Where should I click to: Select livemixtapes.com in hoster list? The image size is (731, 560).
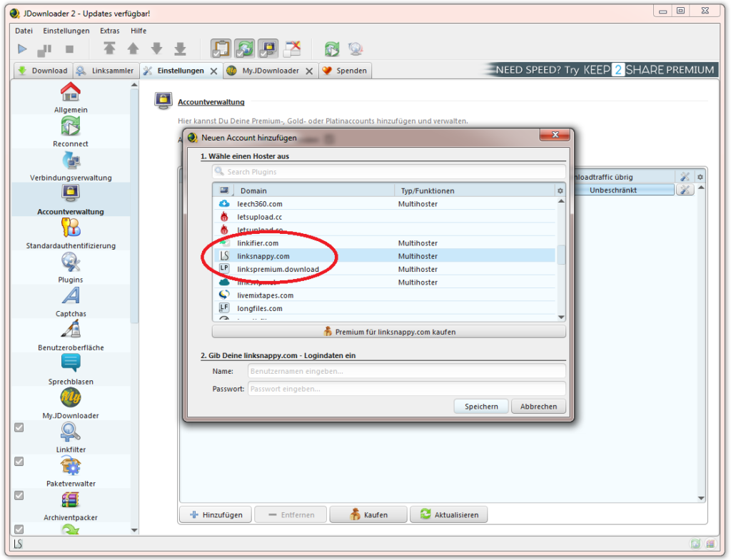(385, 295)
